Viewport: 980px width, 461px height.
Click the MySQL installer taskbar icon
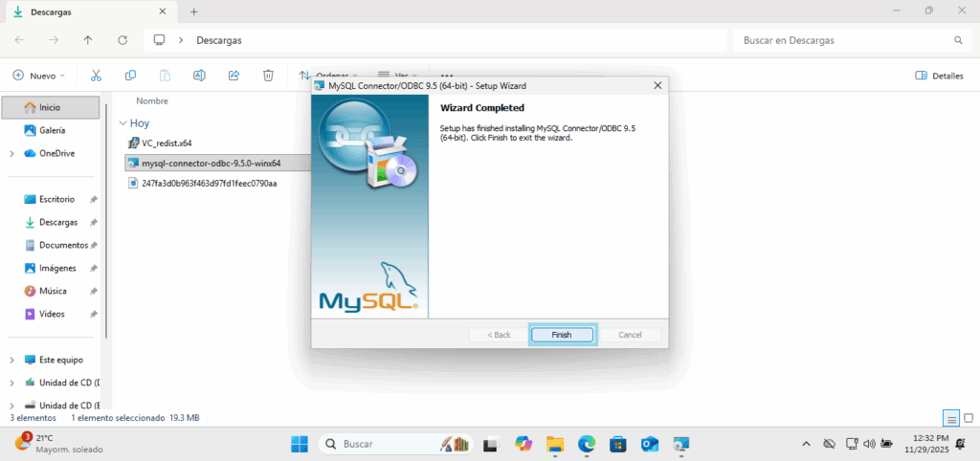click(x=680, y=444)
